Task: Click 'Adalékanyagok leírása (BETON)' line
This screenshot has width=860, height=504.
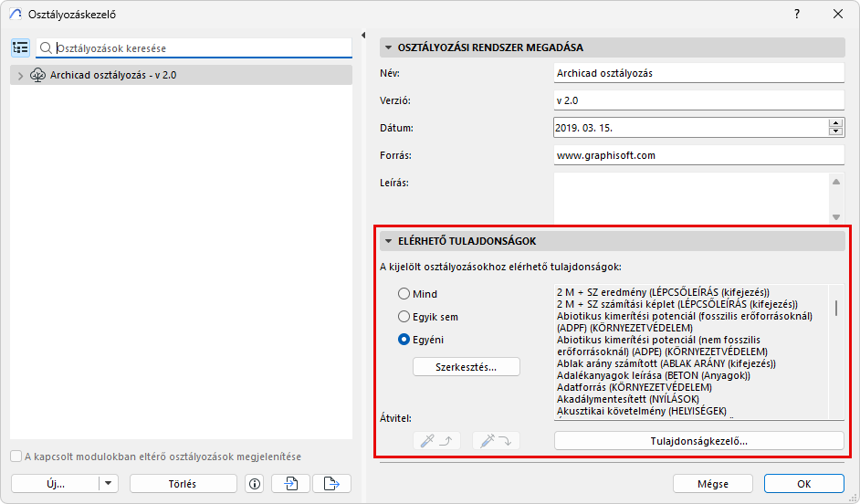Action: (x=654, y=375)
